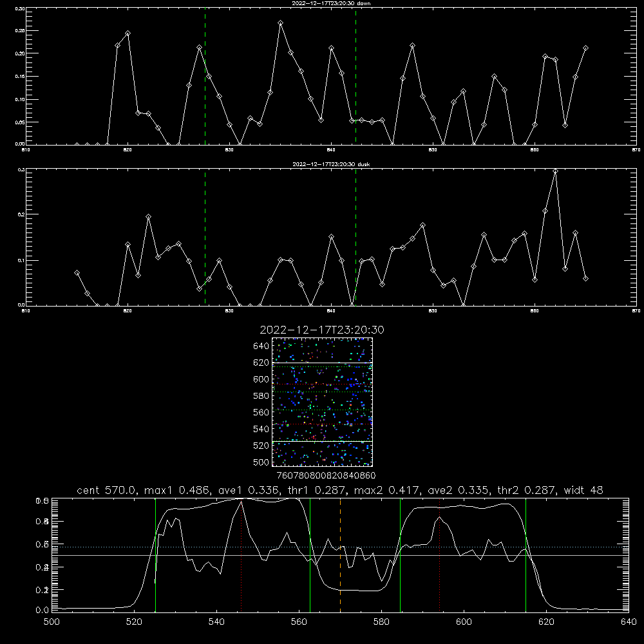Click the "640" label on bottom plot x-axis
Image resolution: width=644 pixels, height=644 pixels.
[629, 622]
